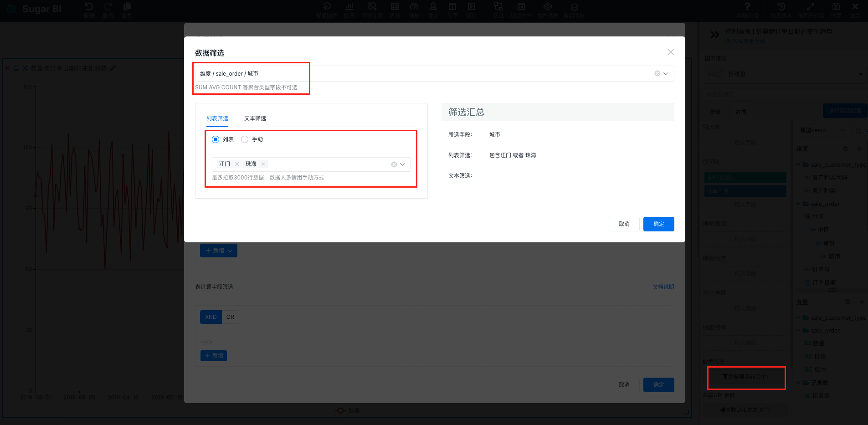The height and width of the screenshot is (425, 868).
Task: Open the 数据筛选器(0个) filter button
Action: (745, 377)
